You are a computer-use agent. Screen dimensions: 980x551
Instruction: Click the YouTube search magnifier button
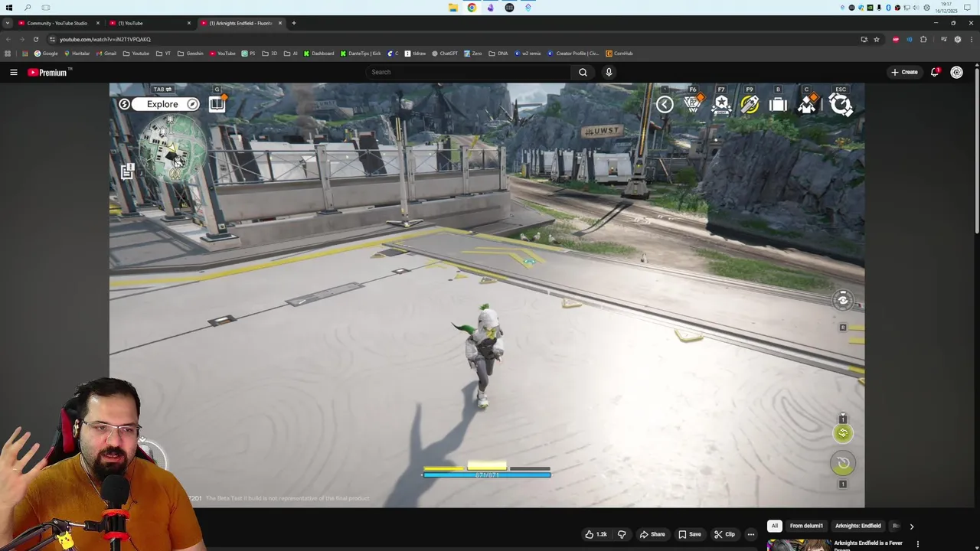tap(583, 72)
